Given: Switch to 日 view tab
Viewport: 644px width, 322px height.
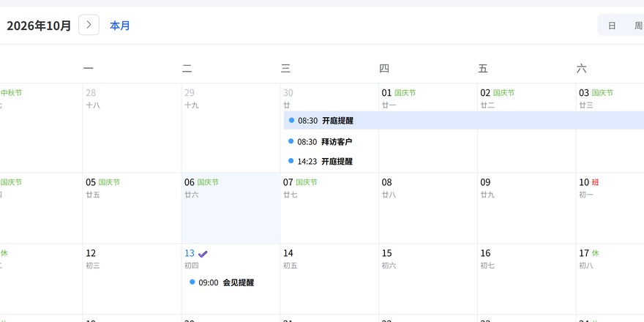Looking at the screenshot, I should pos(612,26).
